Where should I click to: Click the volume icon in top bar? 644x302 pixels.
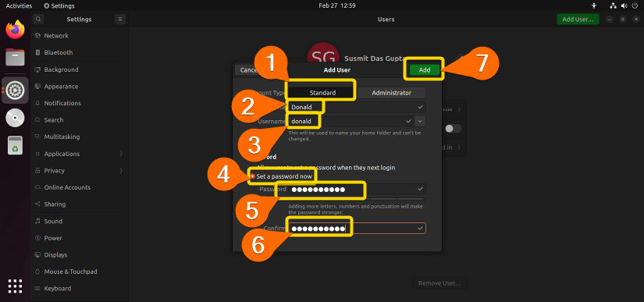pos(624,5)
